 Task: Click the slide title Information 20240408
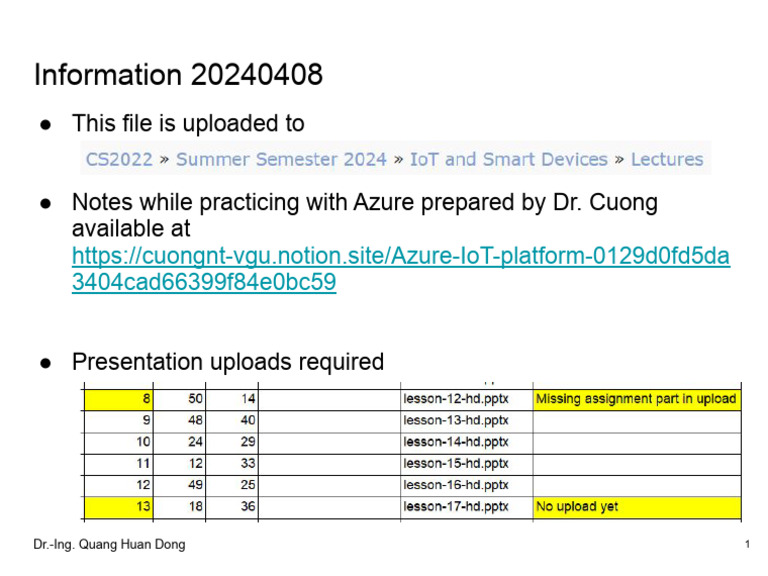[178, 75]
